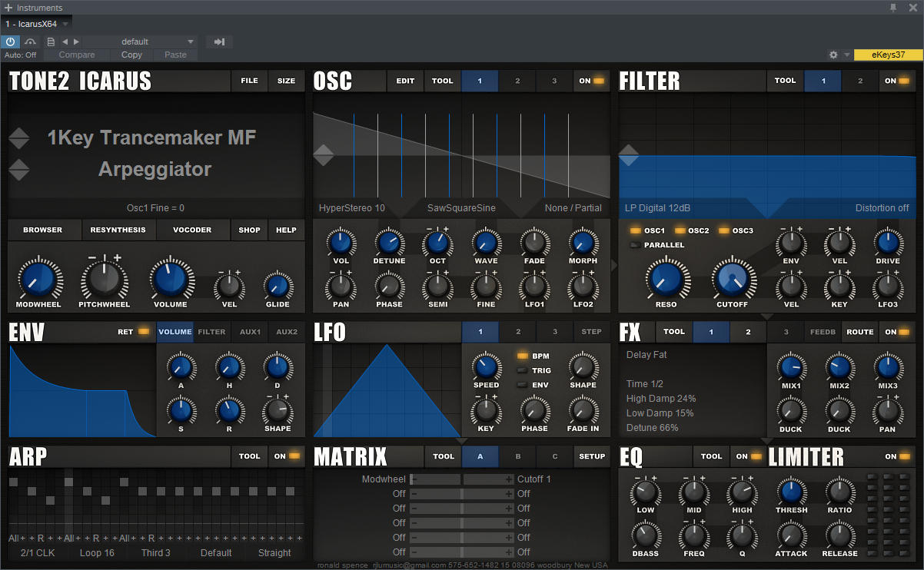
Task: Click the Copy button
Action: pos(131,55)
